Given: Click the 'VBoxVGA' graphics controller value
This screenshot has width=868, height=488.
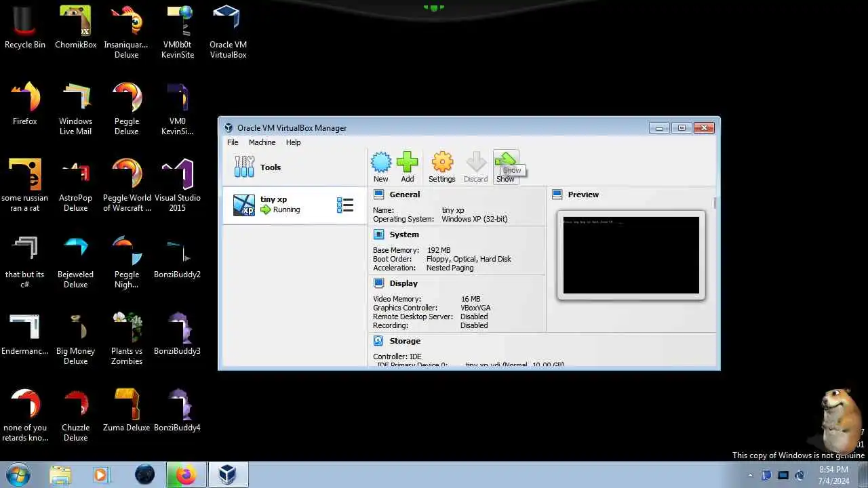Looking at the screenshot, I should (475, 308).
